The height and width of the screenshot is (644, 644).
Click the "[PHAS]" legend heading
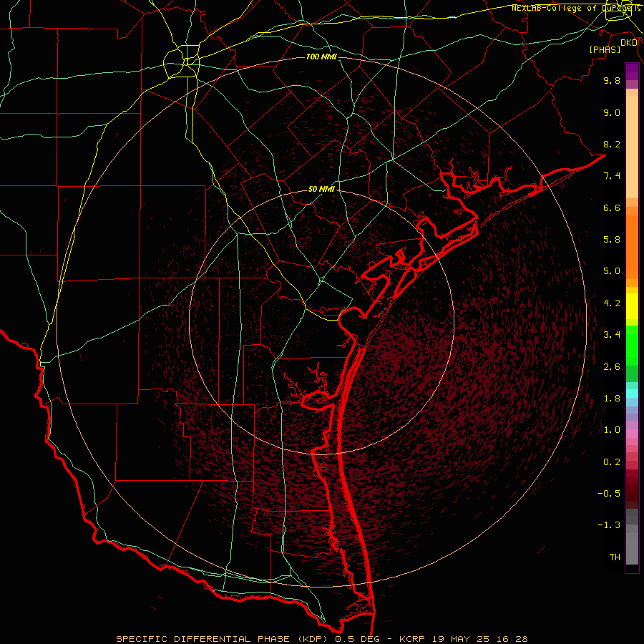(x=605, y=49)
